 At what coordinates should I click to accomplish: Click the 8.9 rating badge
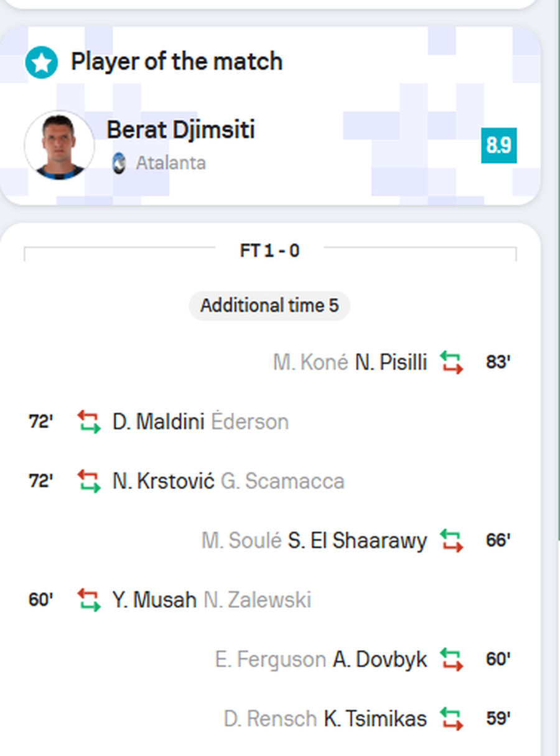[498, 146]
